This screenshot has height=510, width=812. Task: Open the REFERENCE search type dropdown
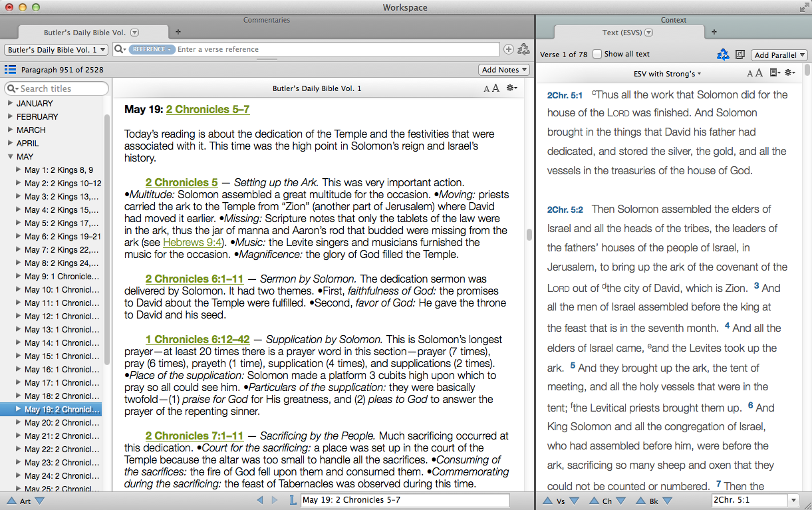[152, 49]
